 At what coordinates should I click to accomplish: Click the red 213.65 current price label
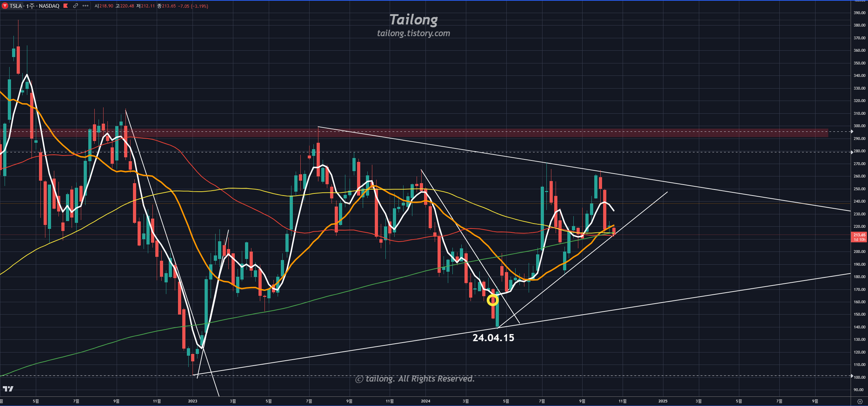coord(859,235)
